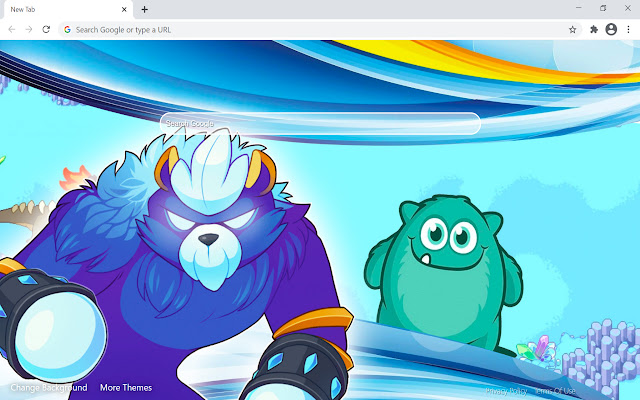
Task: Reload the page with the refresh icon
Action: [x=46, y=29]
